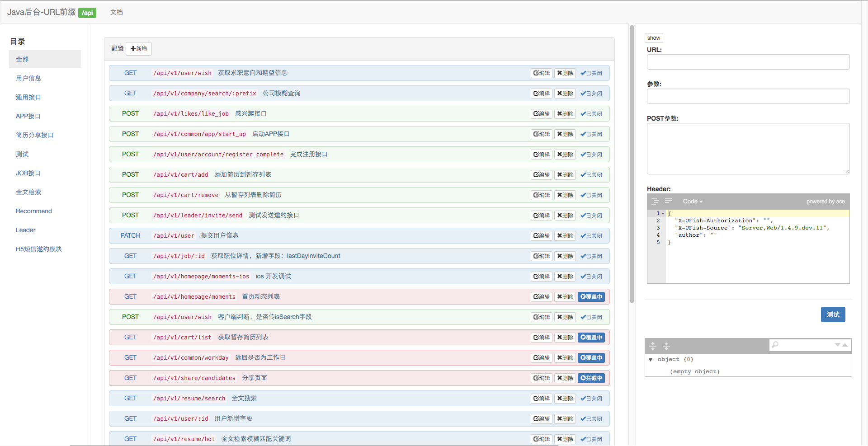Image resolution: width=868 pixels, height=446 pixels.
Task: Open the 文档 link in top navbar
Action: tap(117, 12)
